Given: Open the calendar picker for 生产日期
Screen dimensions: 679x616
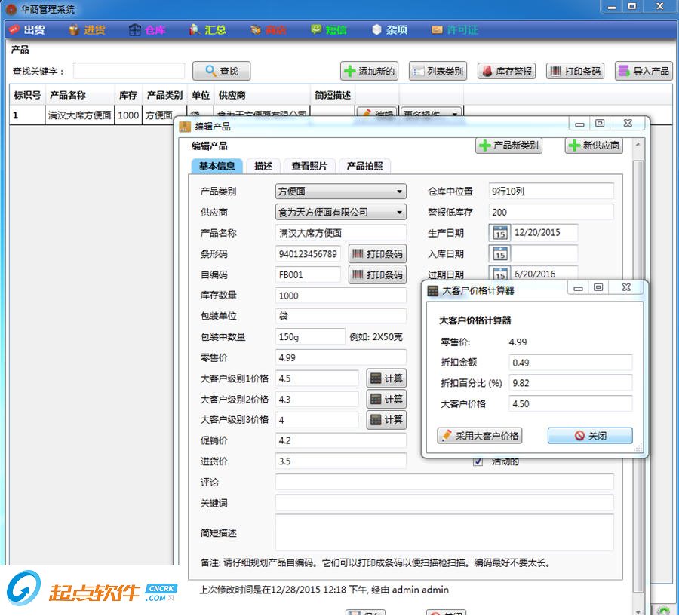Looking at the screenshot, I should tap(501, 234).
